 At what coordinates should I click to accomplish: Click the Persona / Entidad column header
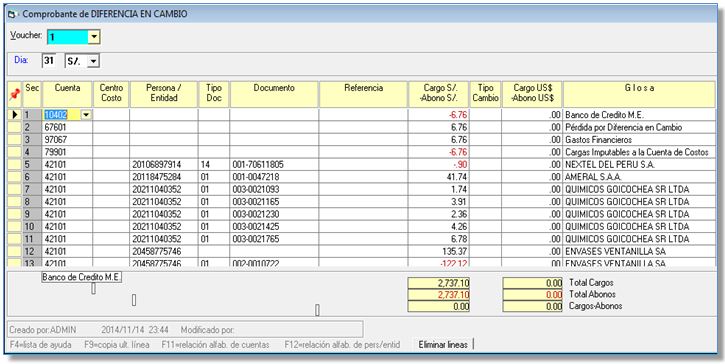(x=164, y=94)
